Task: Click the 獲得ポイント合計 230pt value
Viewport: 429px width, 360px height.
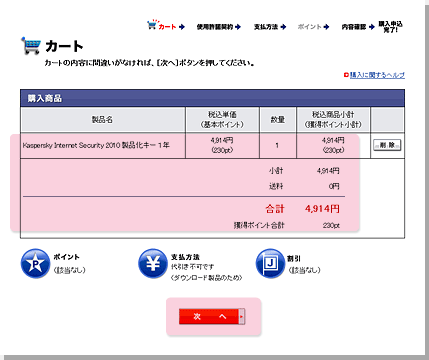Action: (x=331, y=226)
